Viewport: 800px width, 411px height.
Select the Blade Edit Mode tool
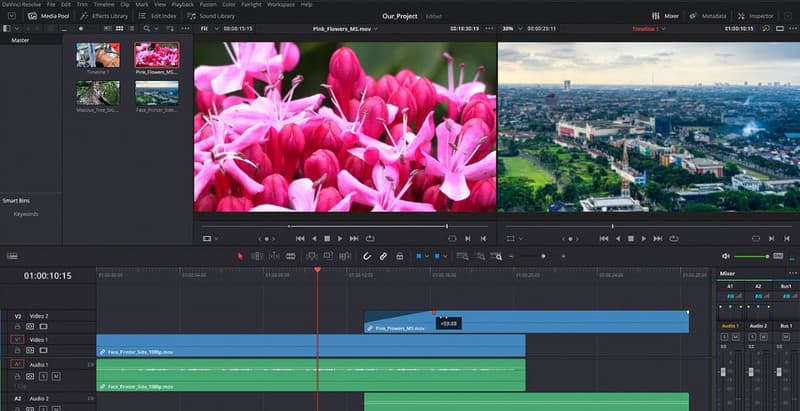click(x=291, y=256)
